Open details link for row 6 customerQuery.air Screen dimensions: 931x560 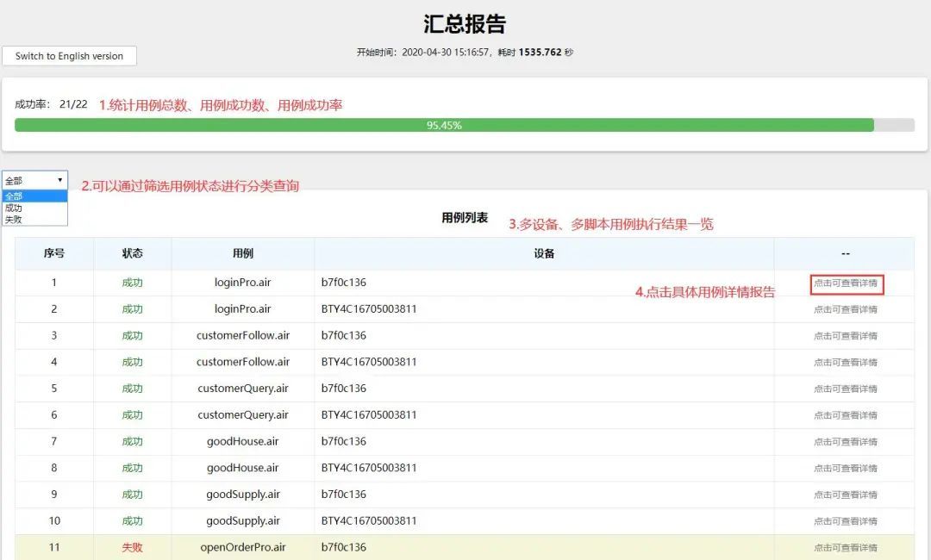click(846, 415)
